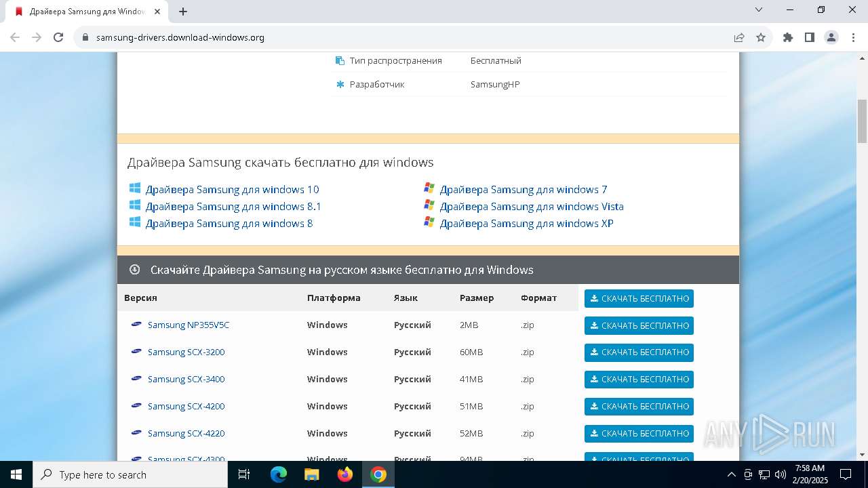Click СКАЧАТЬ БЕСПЛАТНО in the table header row
868x488 pixels.
(x=639, y=298)
